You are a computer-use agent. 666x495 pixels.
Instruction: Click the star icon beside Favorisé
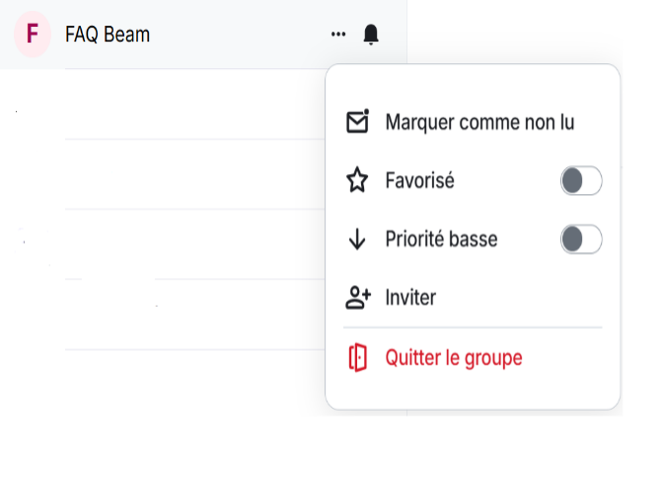[x=357, y=181]
